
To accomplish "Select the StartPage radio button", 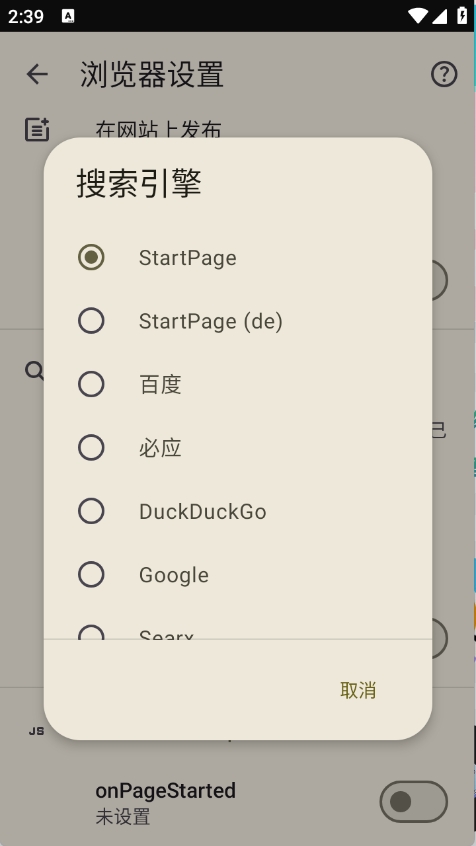I will pos(91,257).
